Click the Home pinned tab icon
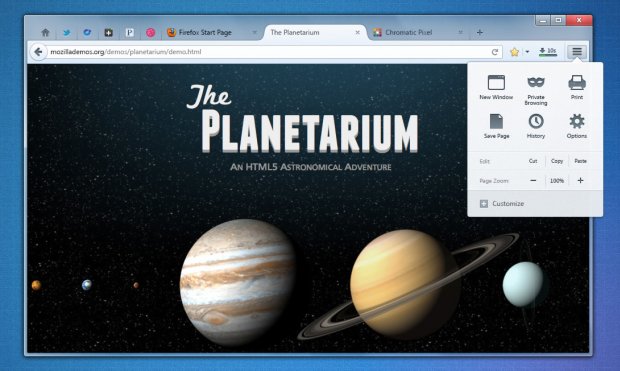 coord(45,32)
